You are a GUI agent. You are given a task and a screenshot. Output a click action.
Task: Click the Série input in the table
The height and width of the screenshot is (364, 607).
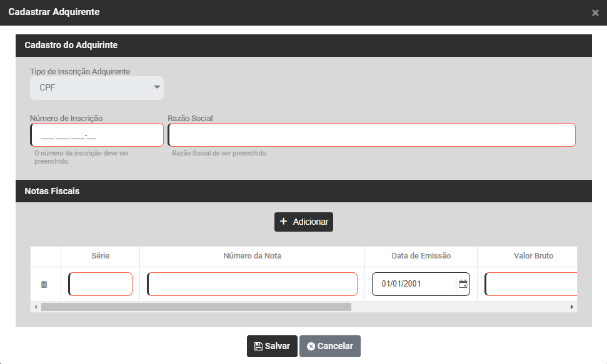tap(100, 284)
